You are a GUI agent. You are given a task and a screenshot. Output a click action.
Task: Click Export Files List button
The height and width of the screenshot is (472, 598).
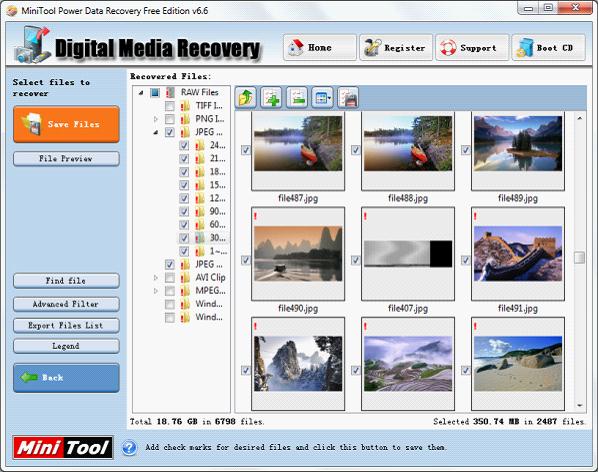coord(66,325)
